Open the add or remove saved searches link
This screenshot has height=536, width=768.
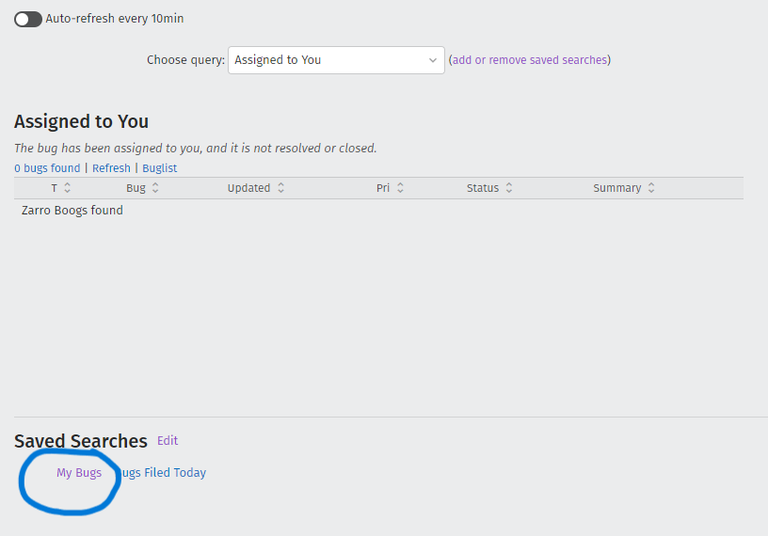(529, 60)
